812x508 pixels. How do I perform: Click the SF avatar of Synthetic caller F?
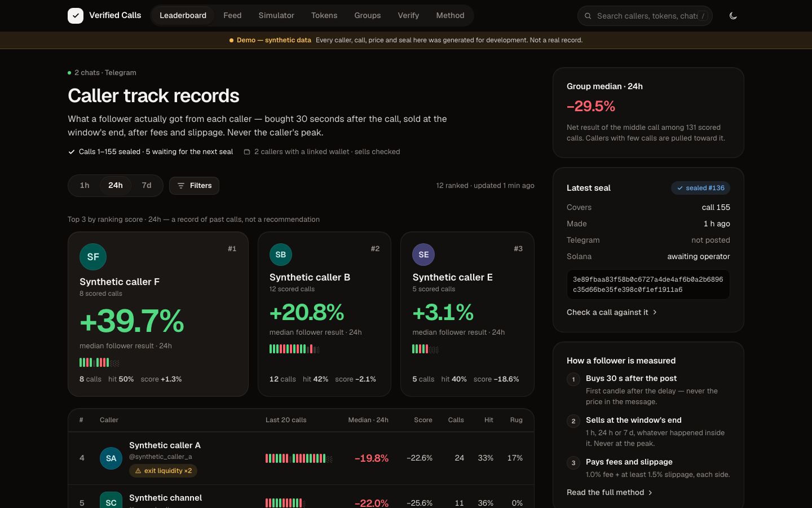coord(93,257)
